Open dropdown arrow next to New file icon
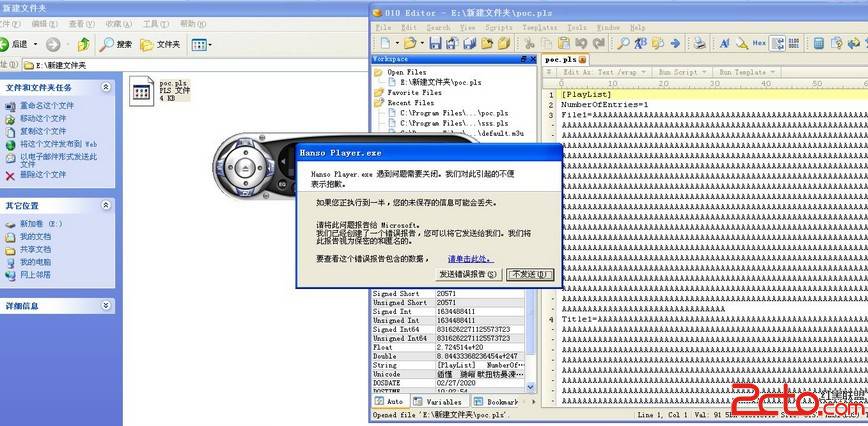This screenshot has width=868, height=426. pos(397,43)
